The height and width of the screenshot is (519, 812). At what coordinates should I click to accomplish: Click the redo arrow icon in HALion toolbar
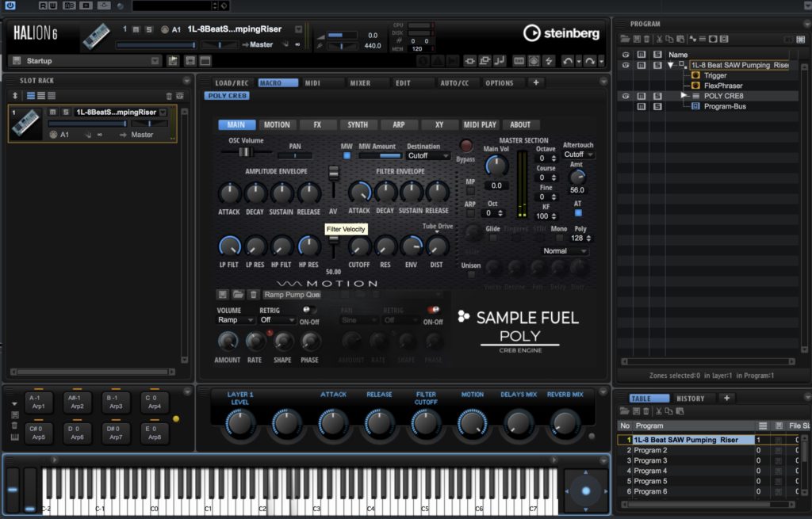590,61
